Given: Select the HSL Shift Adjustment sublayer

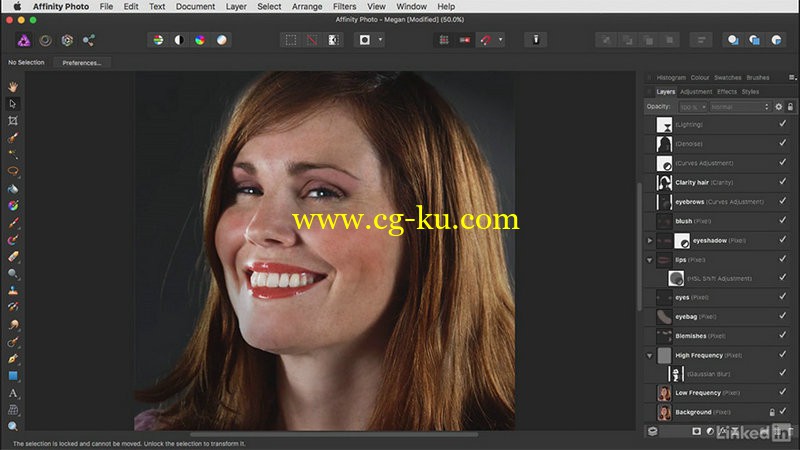Looking at the screenshot, I should point(719,279).
